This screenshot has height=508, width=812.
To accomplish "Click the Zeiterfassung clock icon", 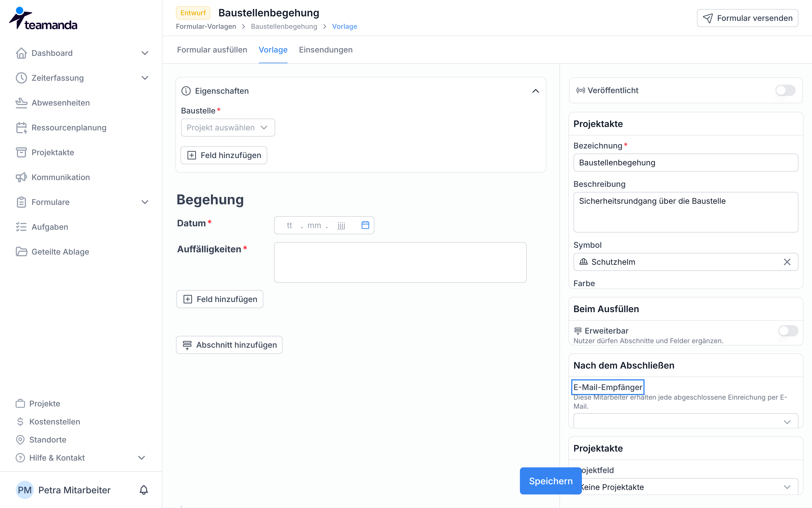I will pyautogui.click(x=21, y=78).
